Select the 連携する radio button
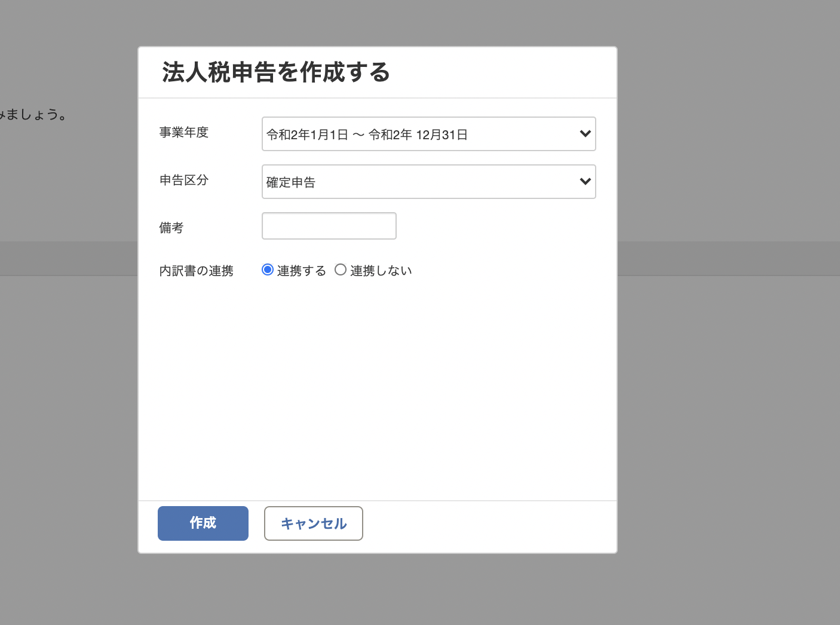The height and width of the screenshot is (625, 840). click(268, 270)
